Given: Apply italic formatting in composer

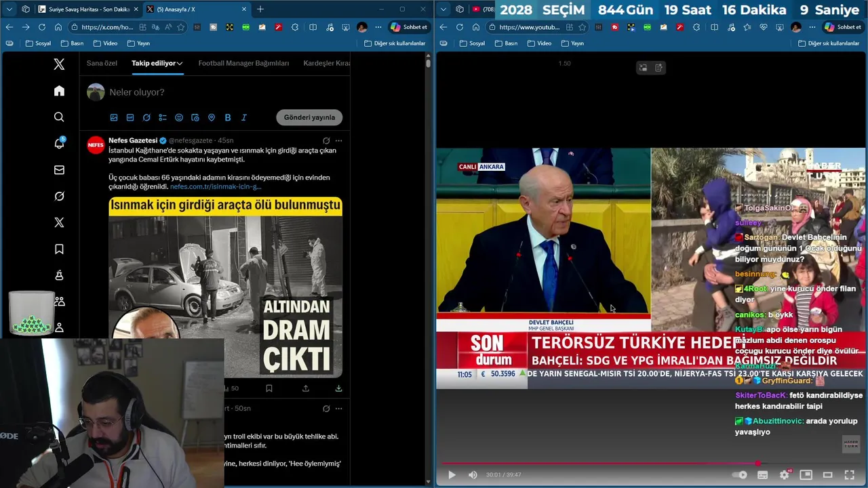Looking at the screenshot, I should pos(244,117).
